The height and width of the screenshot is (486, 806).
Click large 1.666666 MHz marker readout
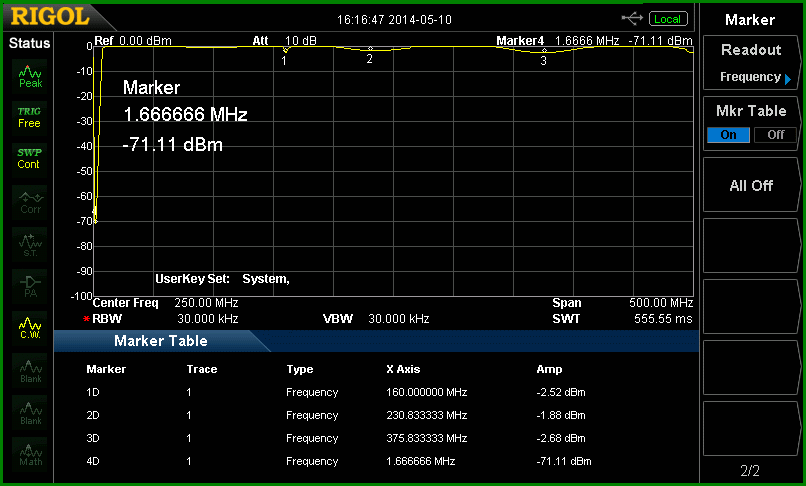click(x=185, y=114)
